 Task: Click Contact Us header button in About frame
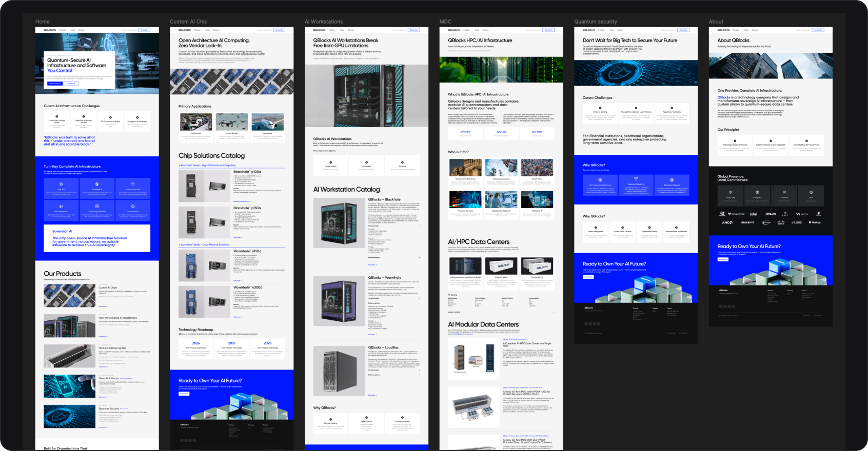point(818,30)
